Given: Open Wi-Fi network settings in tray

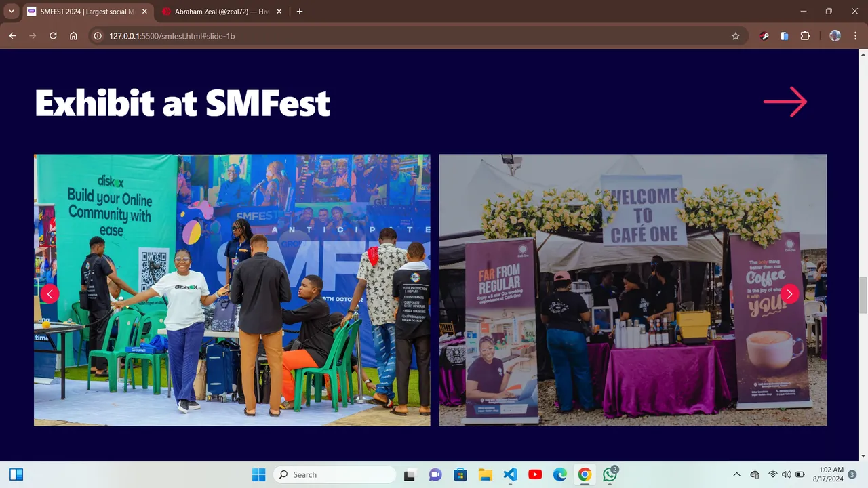Looking at the screenshot, I should tap(773, 474).
